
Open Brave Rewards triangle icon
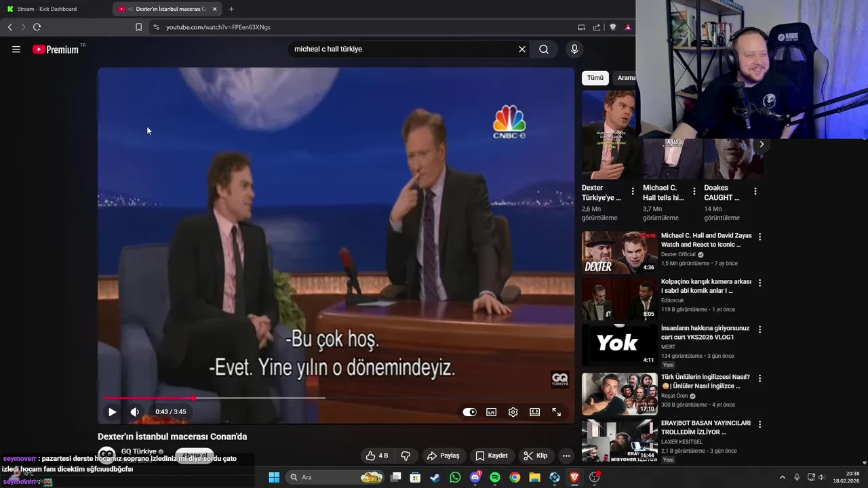pyautogui.click(x=628, y=27)
